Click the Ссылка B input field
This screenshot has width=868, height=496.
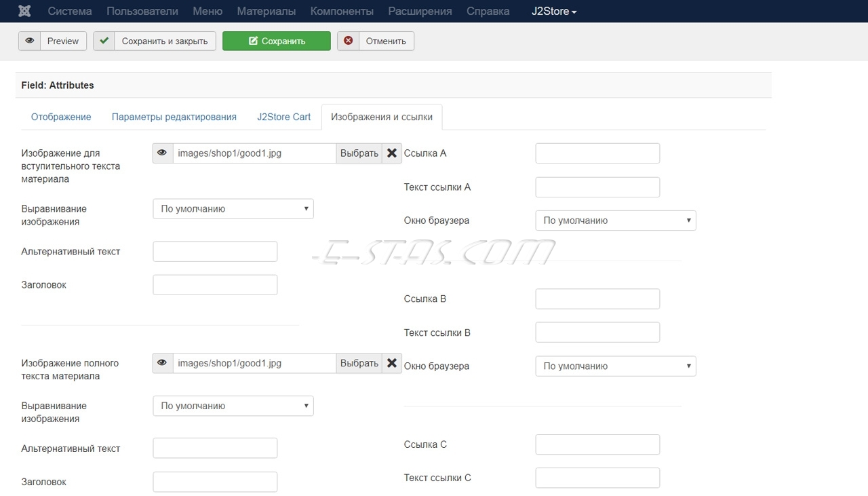point(597,299)
